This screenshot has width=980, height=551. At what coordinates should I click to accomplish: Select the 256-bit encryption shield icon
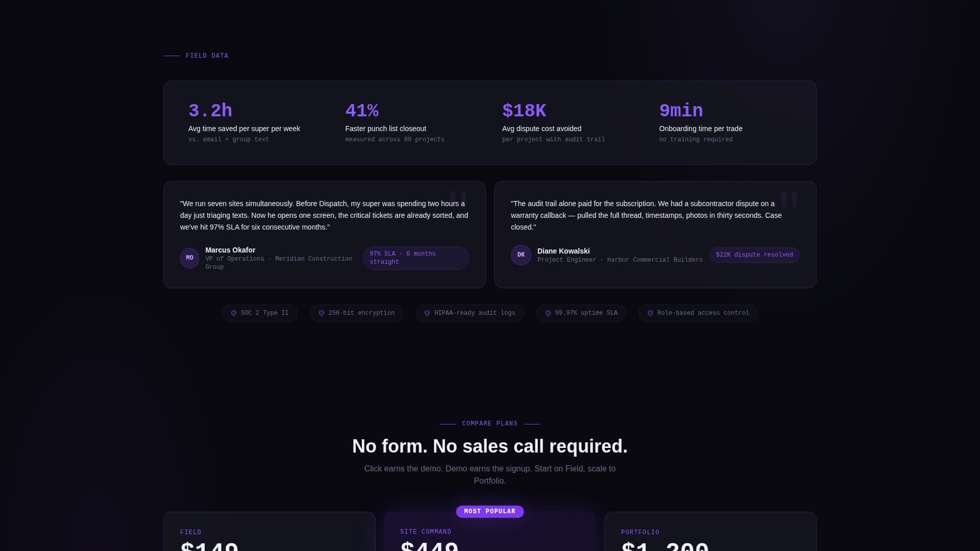click(321, 313)
